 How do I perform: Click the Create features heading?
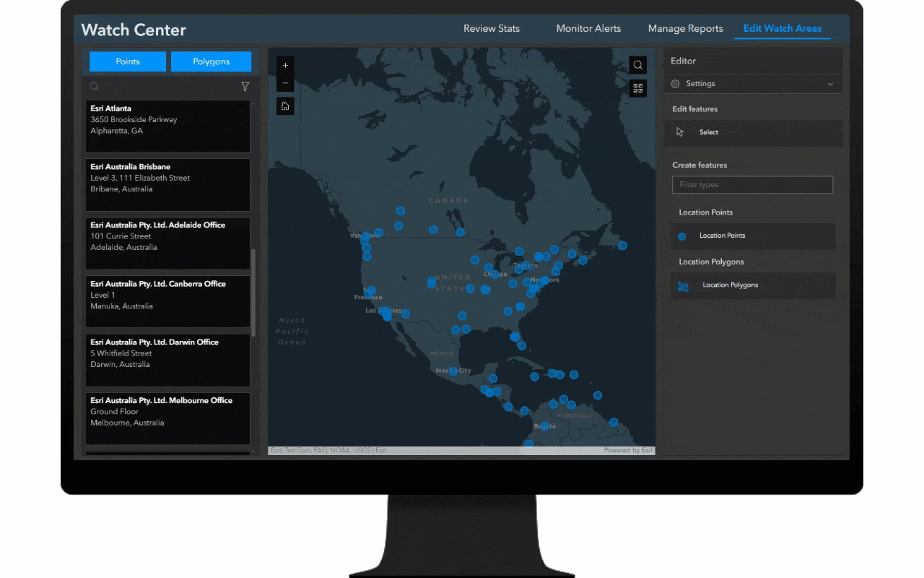pyautogui.click(x=699, y=165)
